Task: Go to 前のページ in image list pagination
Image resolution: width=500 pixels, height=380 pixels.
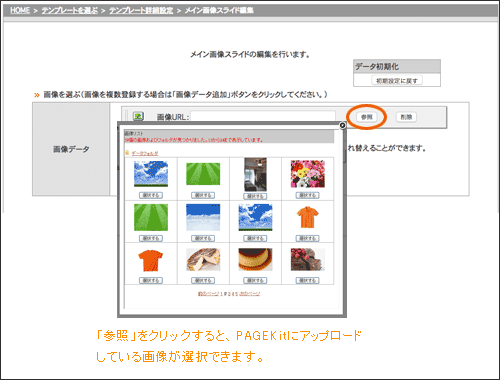Action: pos(208,294)
